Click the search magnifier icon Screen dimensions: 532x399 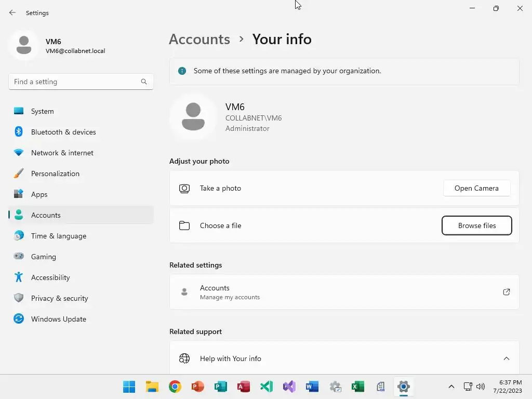pyautogui.click(x=144, y=82)
